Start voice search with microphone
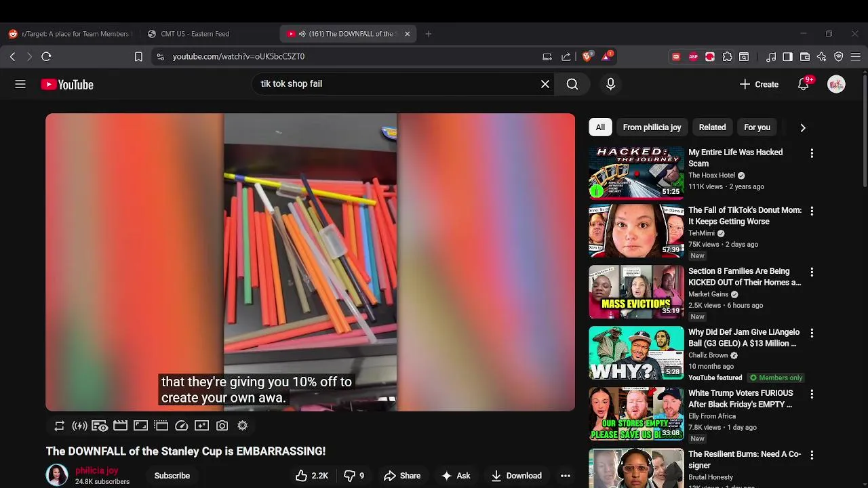Viewport: 868px width, 488px height. [610, 84]
